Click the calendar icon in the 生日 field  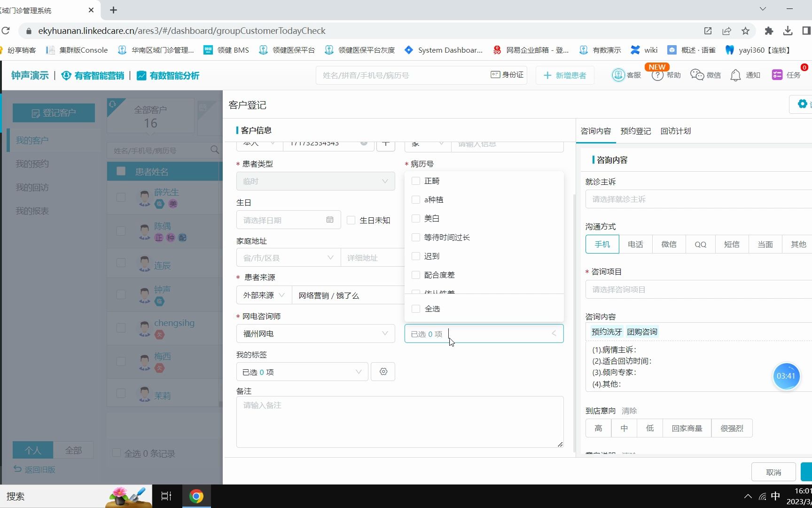pos(330,220)
